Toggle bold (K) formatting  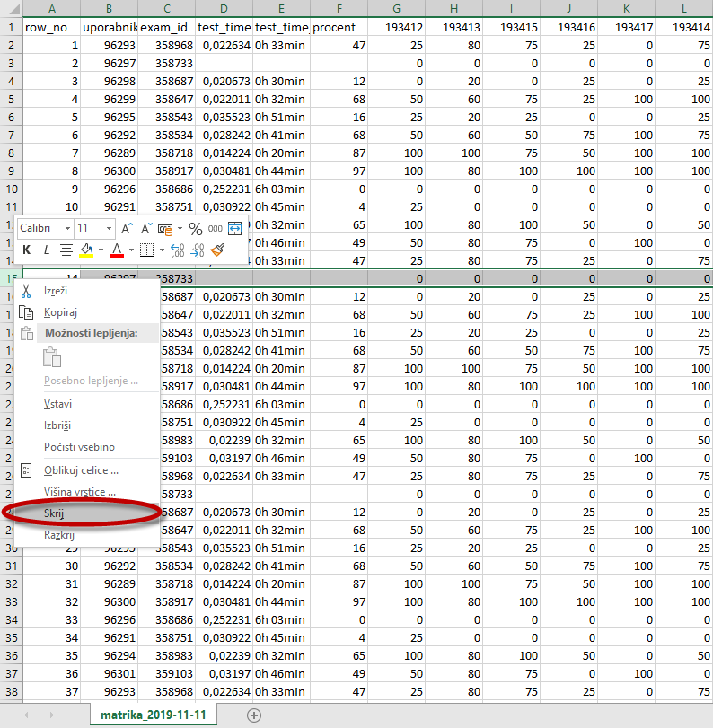[x=26, y=250]
